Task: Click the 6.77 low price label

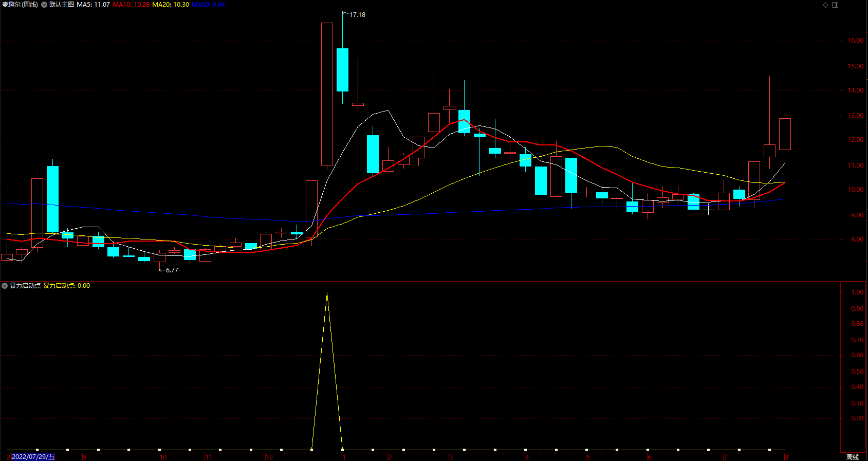Action: coord(172,270)
